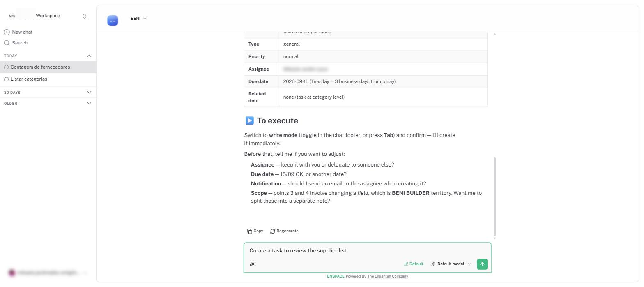644x287 pixels.
Task: Click the MW workspace logo
Action: click(12, 16)
